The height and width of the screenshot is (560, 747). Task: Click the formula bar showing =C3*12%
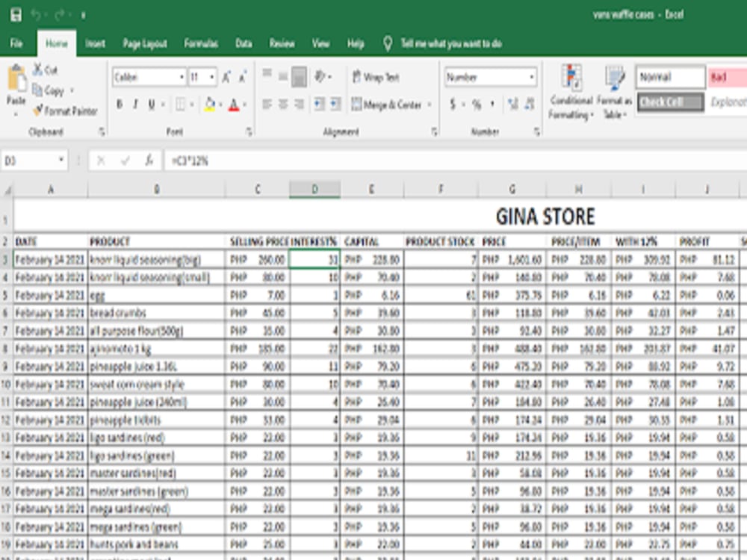(x=455, y=161)
